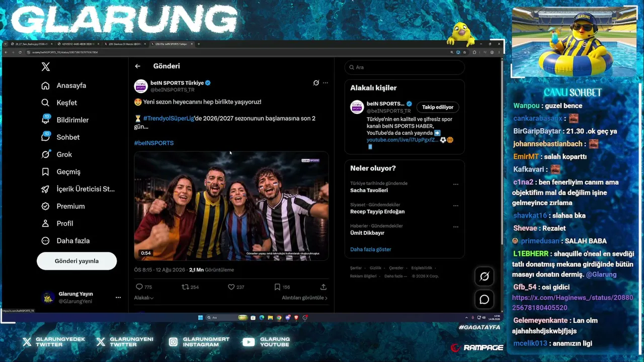
Task: Open the floating chat bubble button
Action: (485, 300)
